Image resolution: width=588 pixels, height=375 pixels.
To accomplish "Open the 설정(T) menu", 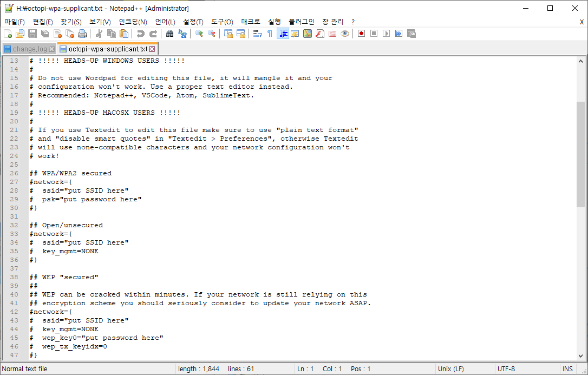I will (x=193, y=22).
